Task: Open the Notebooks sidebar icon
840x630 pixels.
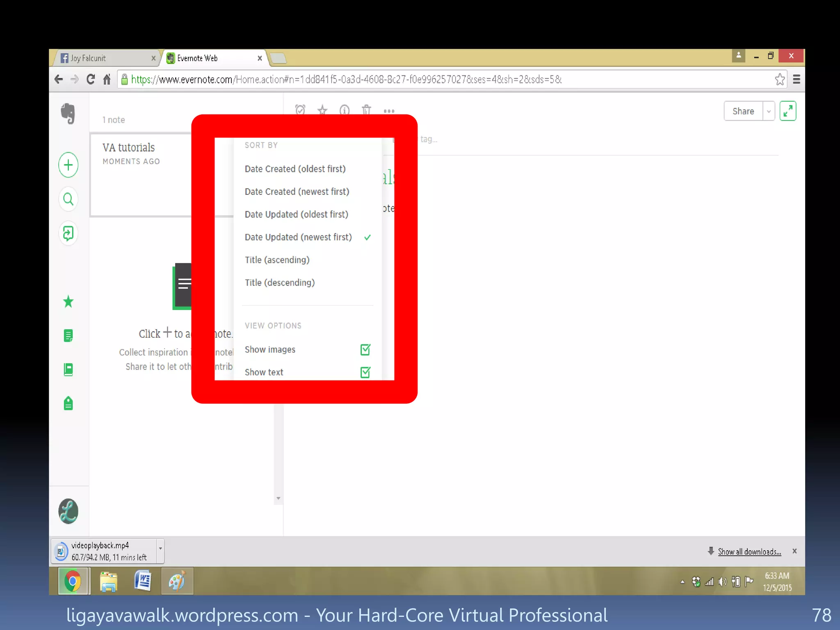Action: (x=68, y=370)
